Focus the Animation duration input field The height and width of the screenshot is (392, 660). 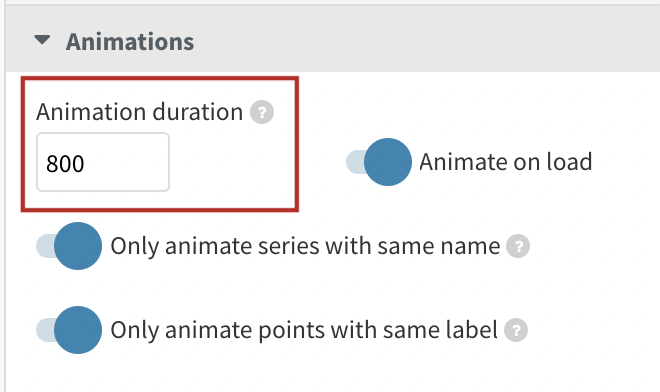[103, 162]
